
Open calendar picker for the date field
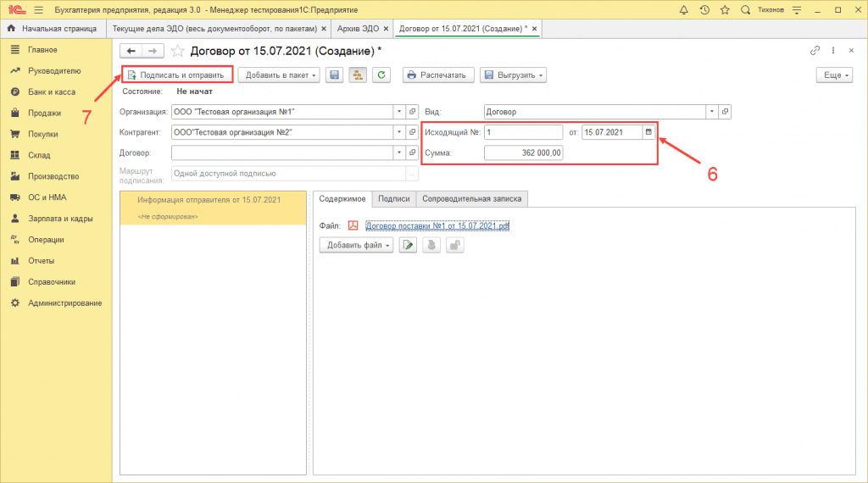648,132
